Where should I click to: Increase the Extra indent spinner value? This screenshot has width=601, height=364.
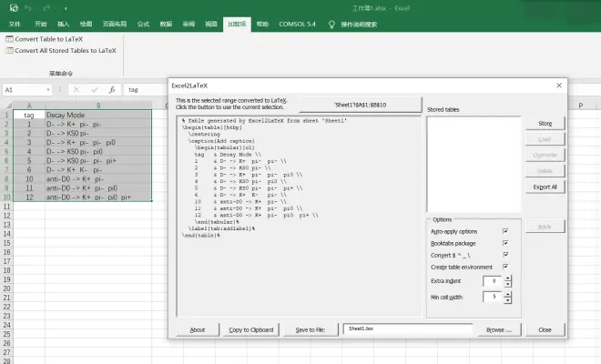click(508, 278)
